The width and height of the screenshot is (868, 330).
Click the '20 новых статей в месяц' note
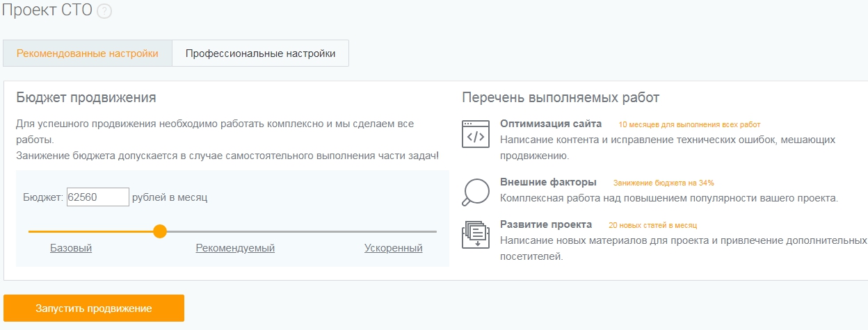click(x=652, y=225)
